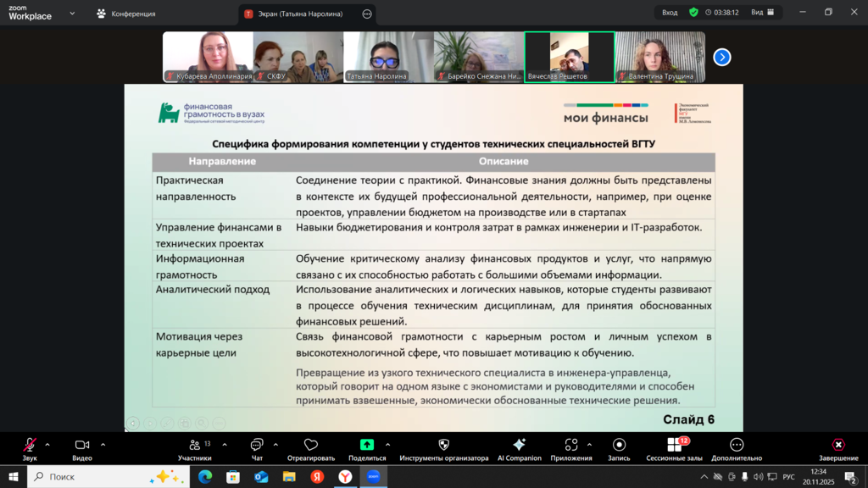Open Yandex Browser from the taskbar
The width and height of the screenshot is (868, 488).
coord(345,477)
